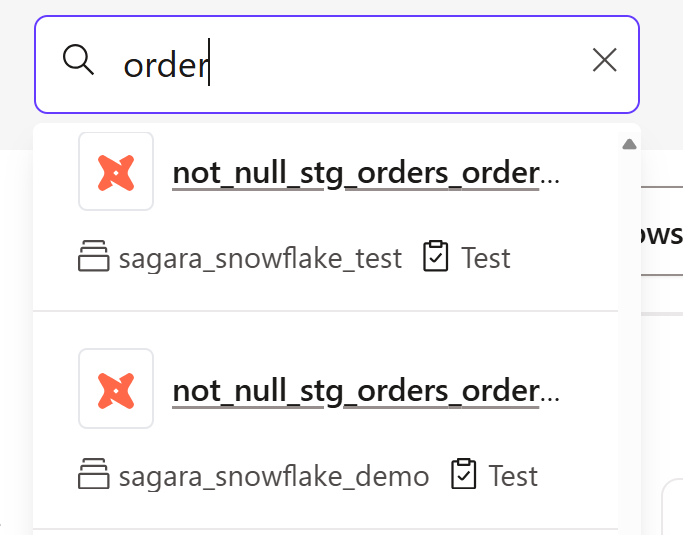Click the magnifying glass search icon

point(78,60)
